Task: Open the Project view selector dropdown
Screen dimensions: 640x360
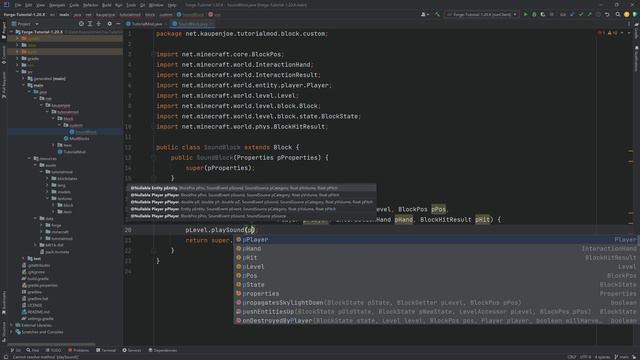Action: pyautogui.click(x=25, y=24)
